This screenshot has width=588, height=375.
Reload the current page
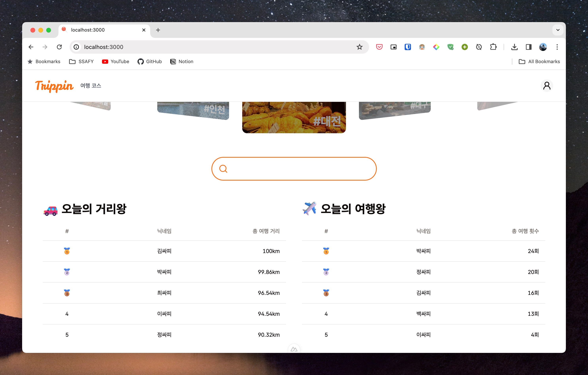[59, 47]
